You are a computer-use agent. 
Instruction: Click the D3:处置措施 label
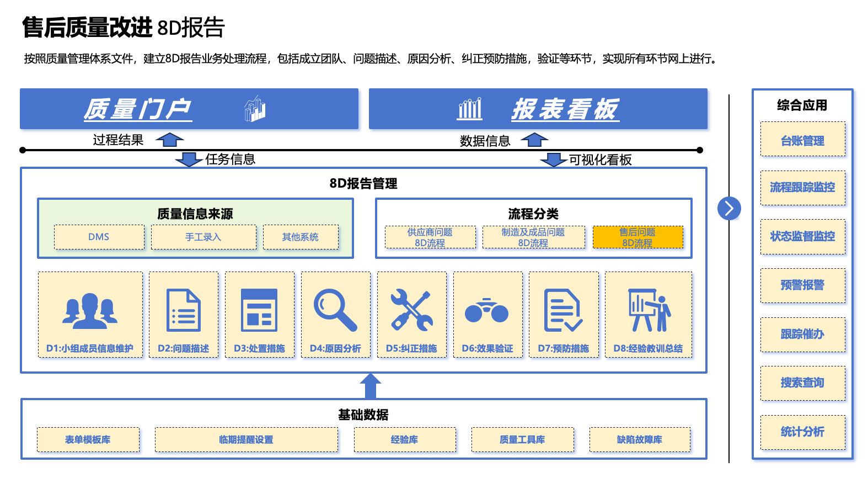tap(259, 348)
